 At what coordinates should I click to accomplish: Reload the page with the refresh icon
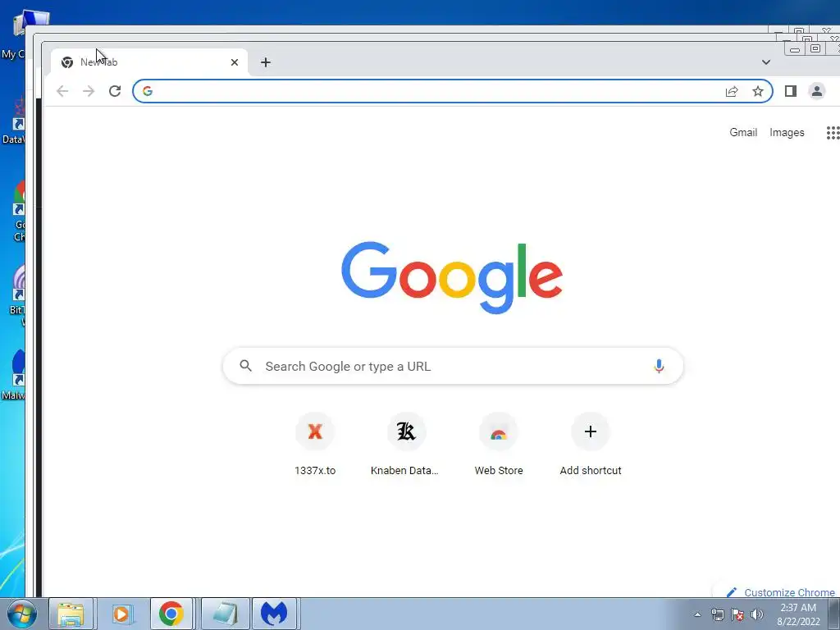coord(115,91)
